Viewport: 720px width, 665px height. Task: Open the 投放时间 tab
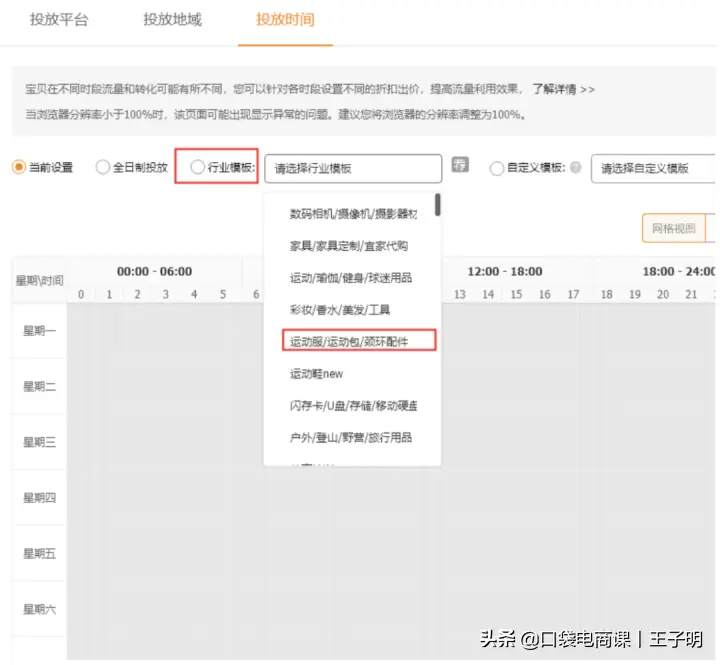click(x=285, y=20)
